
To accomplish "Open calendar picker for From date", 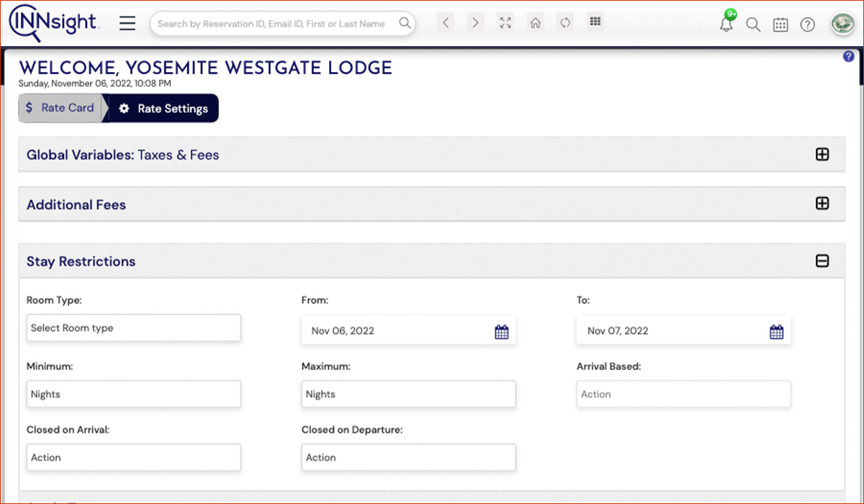I will pos(502,332).
